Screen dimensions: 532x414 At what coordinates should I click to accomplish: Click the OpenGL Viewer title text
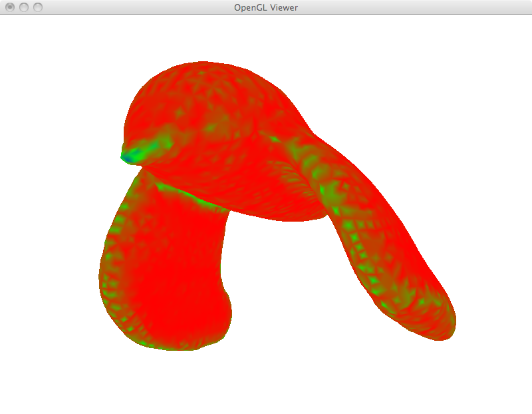266,7
